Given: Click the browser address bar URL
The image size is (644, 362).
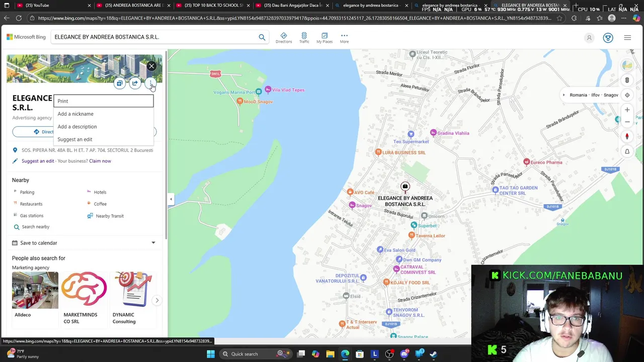Looking at the screenshot, I should (294, 18).
